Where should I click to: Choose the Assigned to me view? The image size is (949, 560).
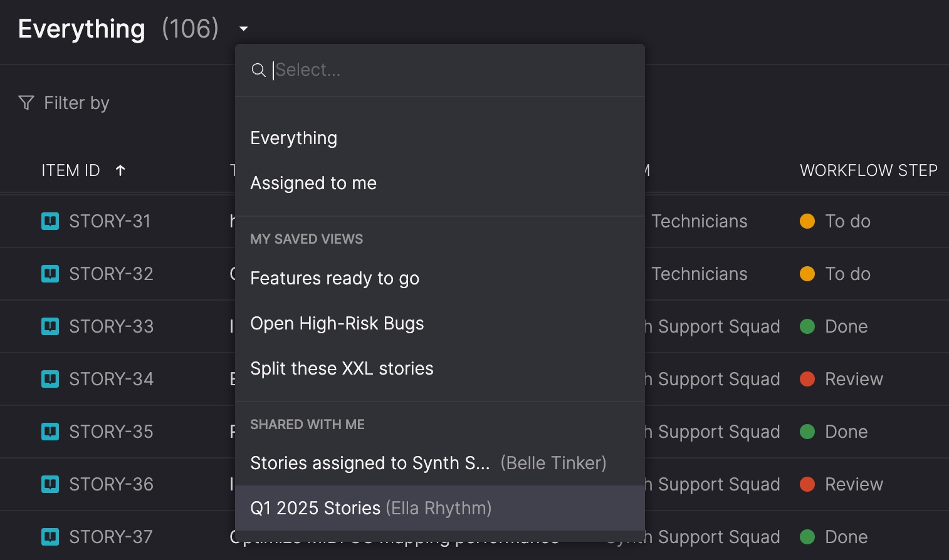coord(313,183)
